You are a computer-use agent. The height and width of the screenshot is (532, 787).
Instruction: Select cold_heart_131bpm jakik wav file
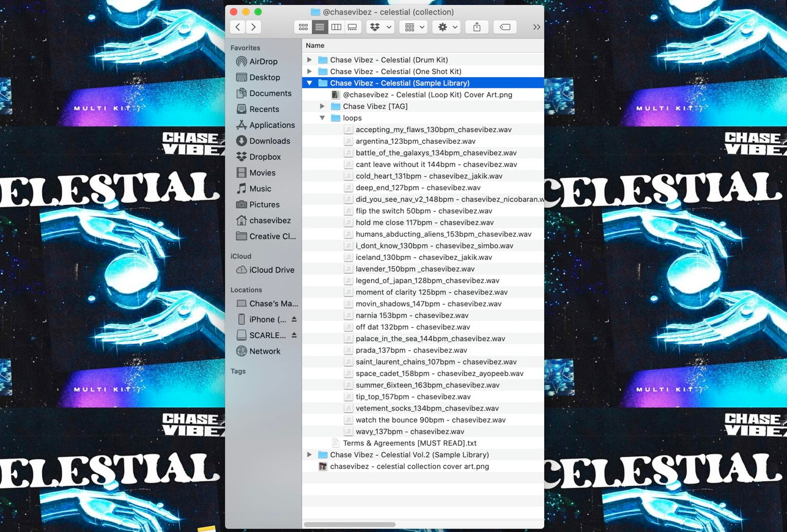pyautogui.click(x=423, y=176)
